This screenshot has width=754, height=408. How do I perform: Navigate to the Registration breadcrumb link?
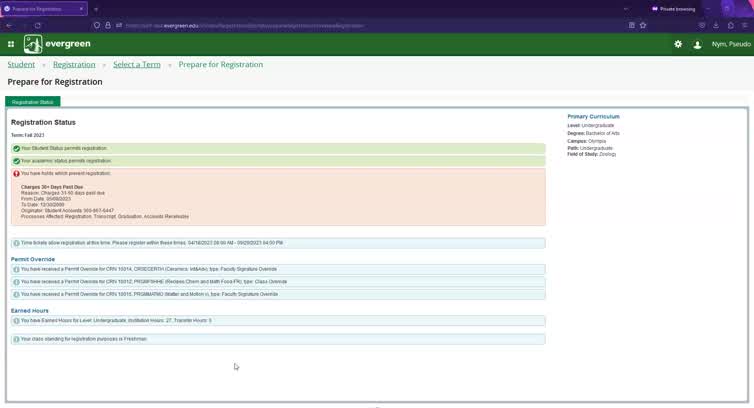click(x=74, y=65)
